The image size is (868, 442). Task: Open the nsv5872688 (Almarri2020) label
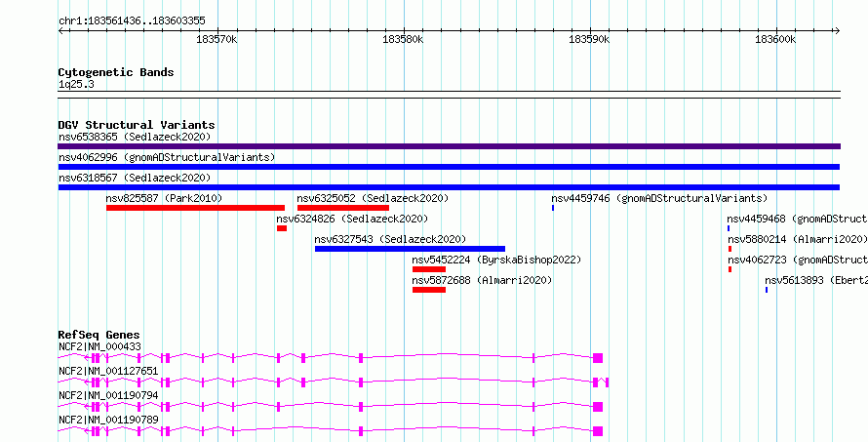pos(482,280)
